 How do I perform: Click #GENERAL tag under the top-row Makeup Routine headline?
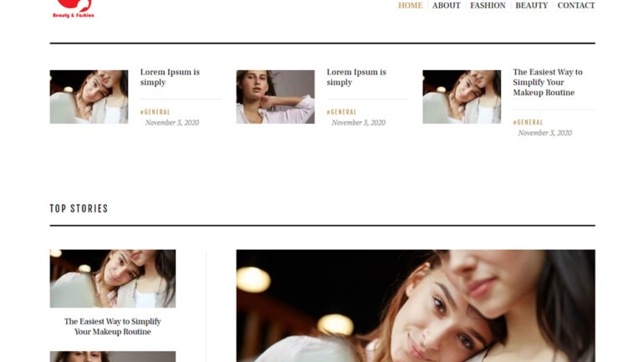pos(528,122)
